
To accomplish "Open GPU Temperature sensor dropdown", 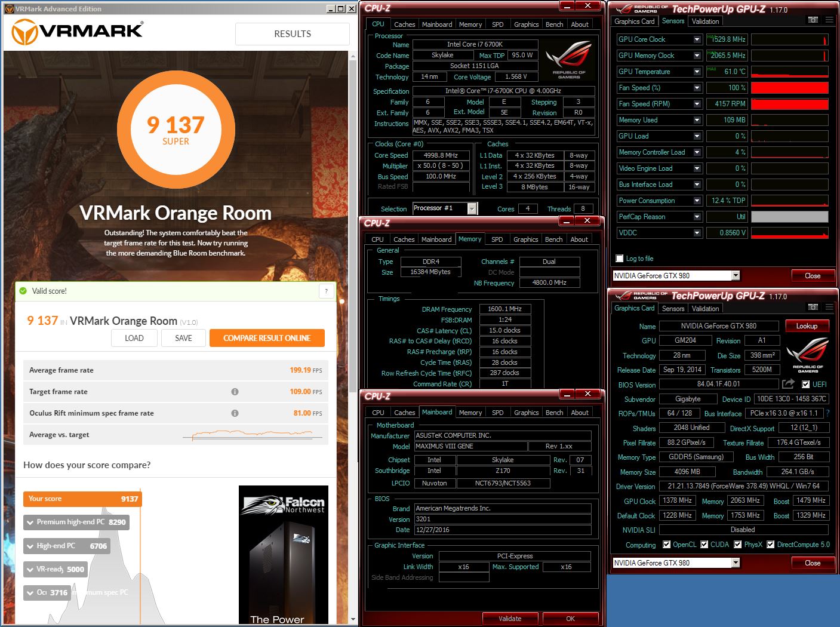I will click(x=697, y=72).
